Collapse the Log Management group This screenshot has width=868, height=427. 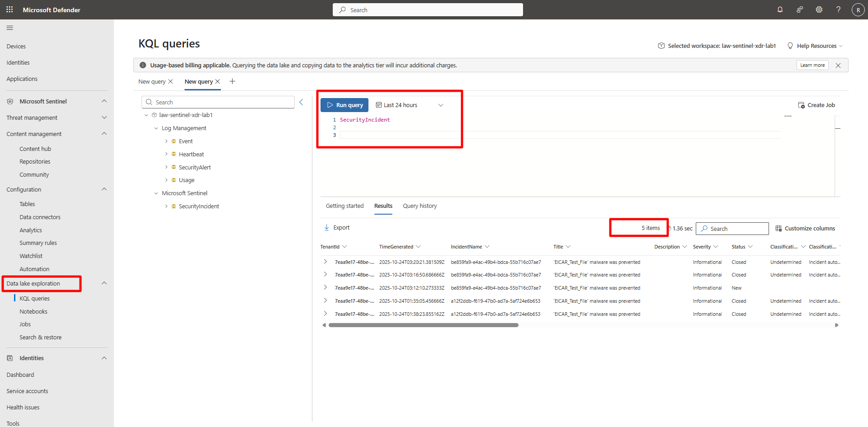156,128
